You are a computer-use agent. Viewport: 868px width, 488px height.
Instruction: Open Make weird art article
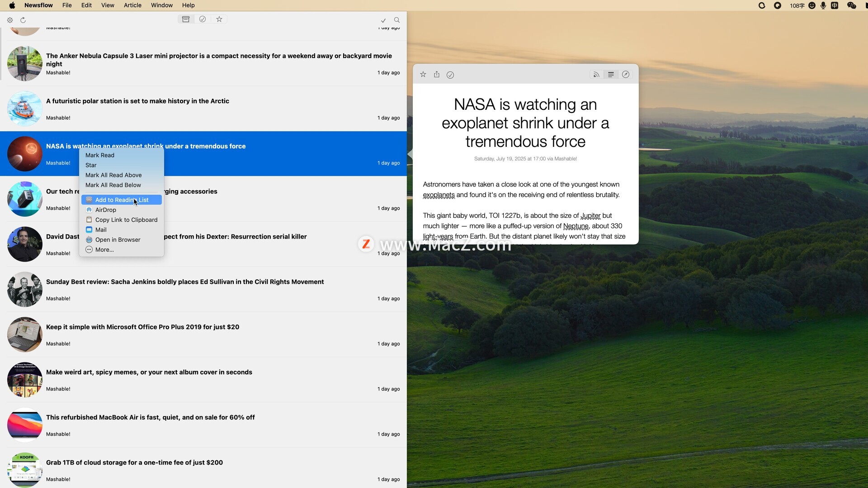click(203, 380)
